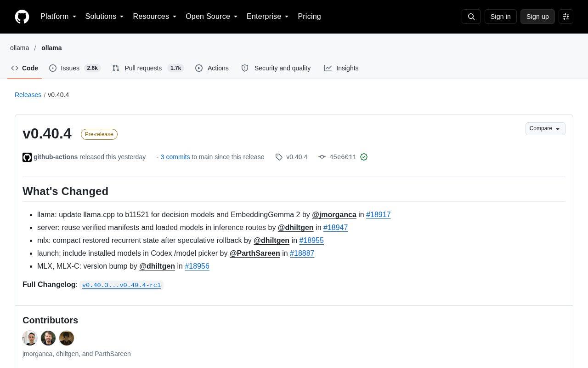Open the v0.40.3...v0.40.4-rc1 changelog link
588x368 pixels.
[x=121, y=285]
